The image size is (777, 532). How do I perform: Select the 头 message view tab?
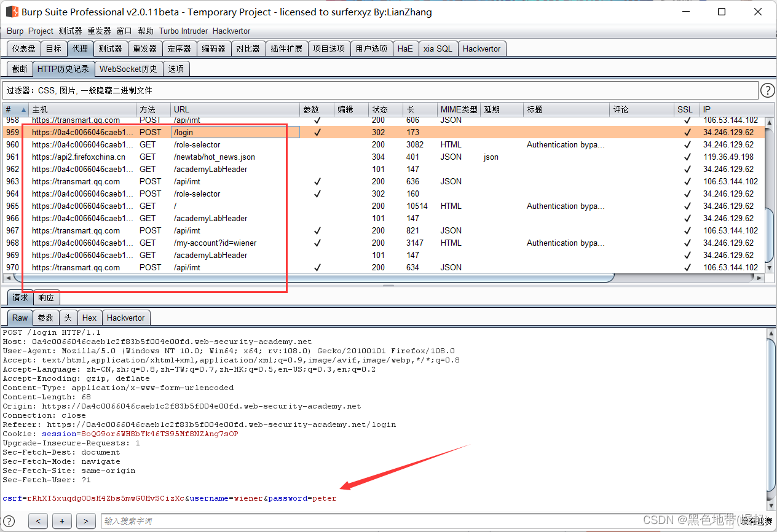68,318
